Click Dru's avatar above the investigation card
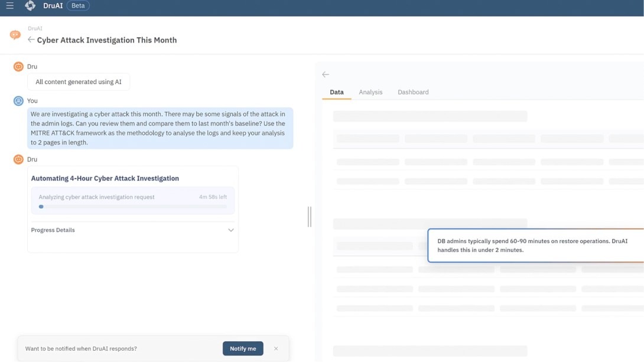The image size is (644, 362). coord(18,159)
